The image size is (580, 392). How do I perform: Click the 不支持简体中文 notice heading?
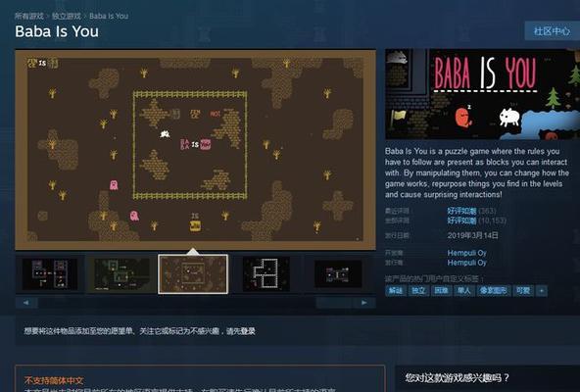pyautogui.click(x=54, y=380)
